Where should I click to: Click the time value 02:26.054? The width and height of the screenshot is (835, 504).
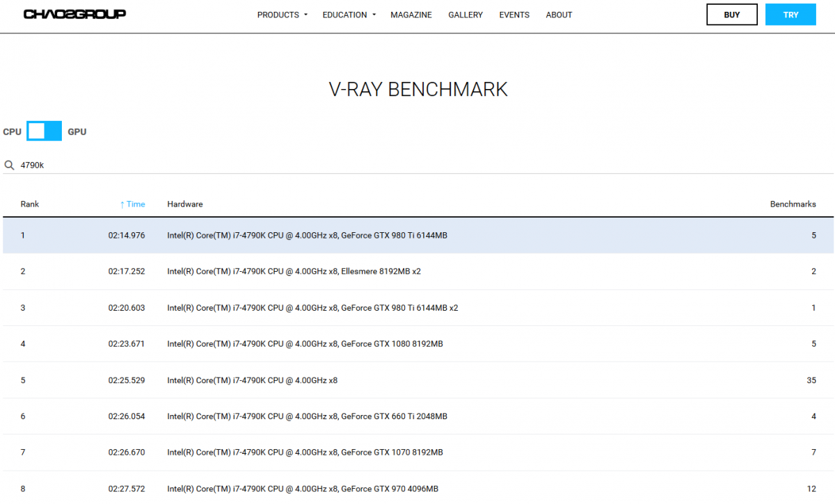point(127,416)
